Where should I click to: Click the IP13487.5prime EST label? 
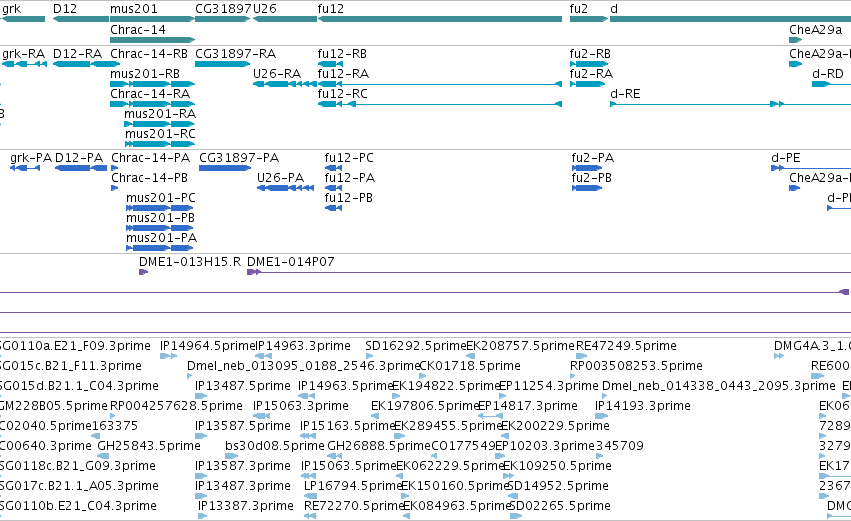pyautogui.click(x=243, y=386)
